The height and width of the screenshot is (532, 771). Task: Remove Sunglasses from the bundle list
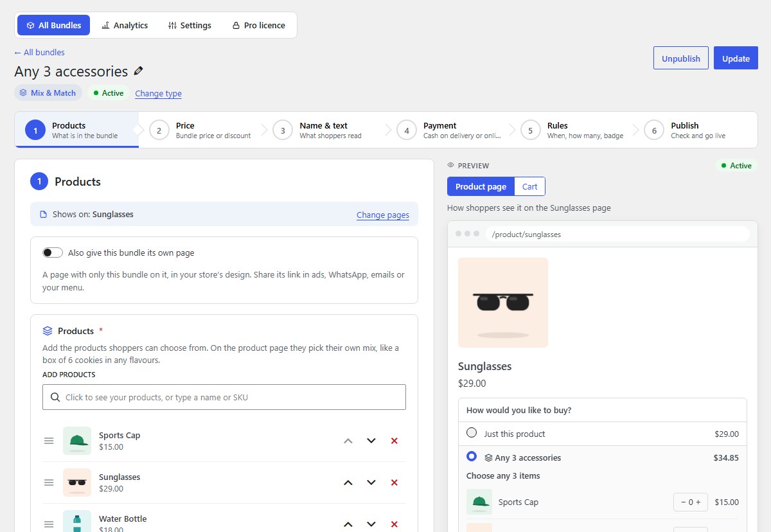pyautogui.click(x=394, y=483)
